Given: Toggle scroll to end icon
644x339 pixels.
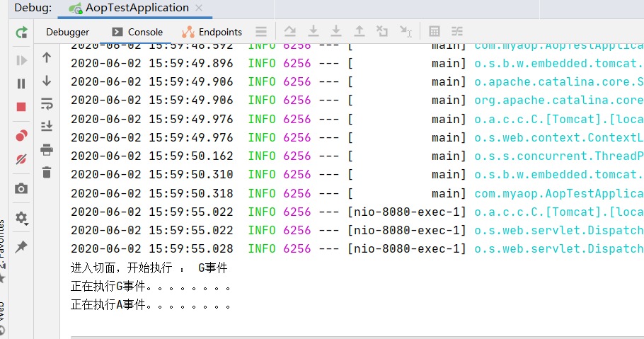Looking at the screenshot, I should click(x=47, y=126).
